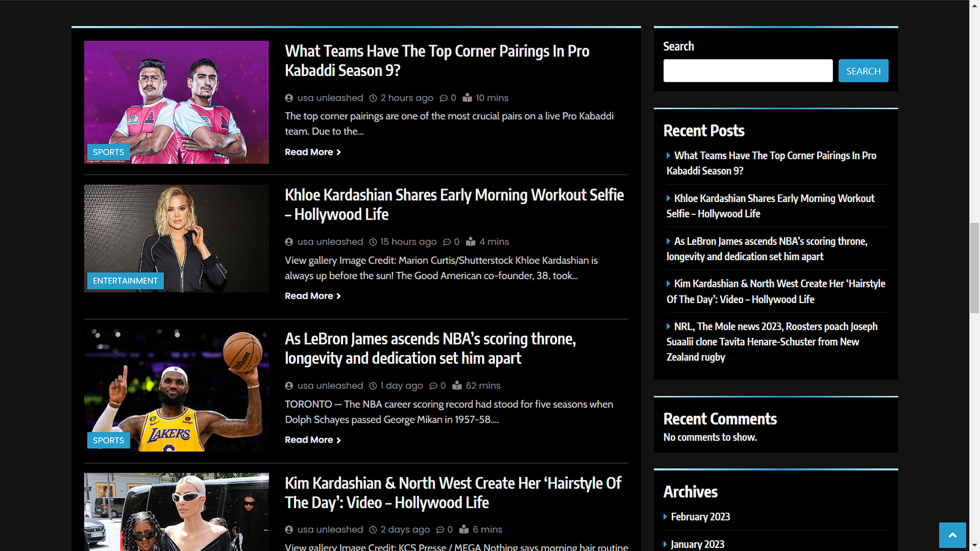Click Read More under LeBron James post

pos(312,440)
